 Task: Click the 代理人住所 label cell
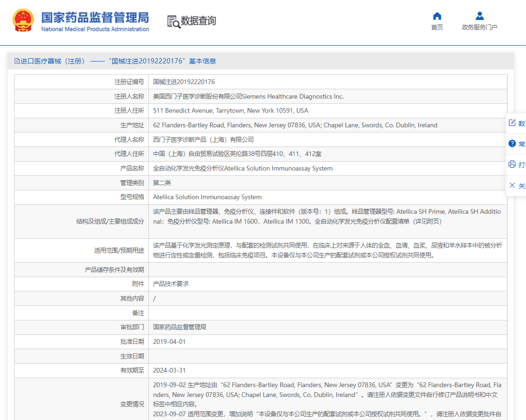82,154
